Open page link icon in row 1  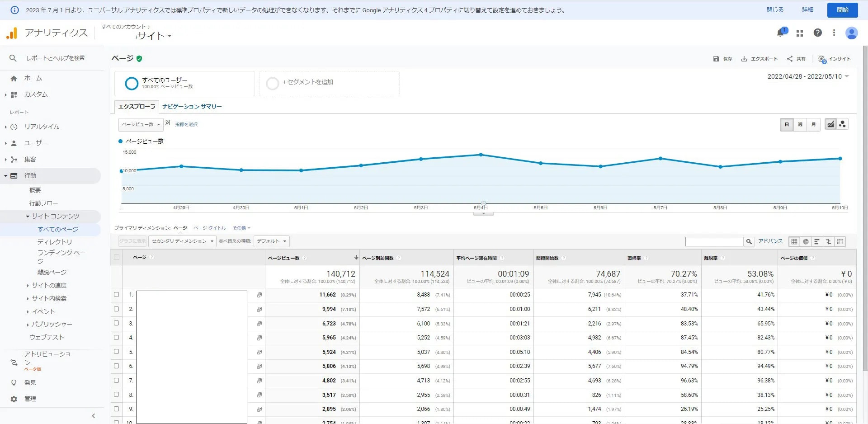tap(259, 295)
